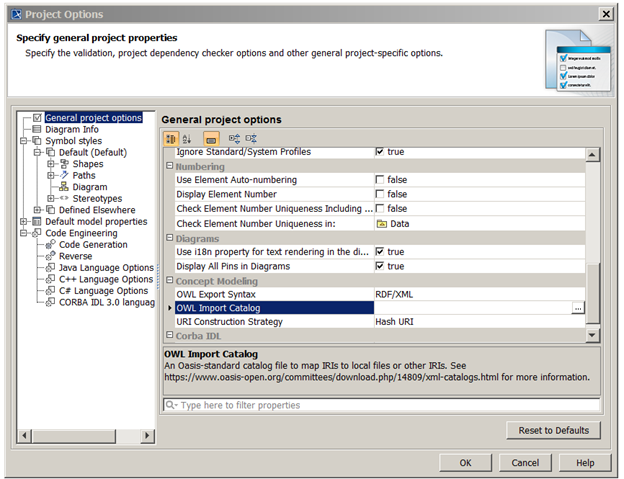The width and height of the screenshot is (624, 479).
Task: Open the OWL Import Catalog browse button
Action: (x=578, y=309)
